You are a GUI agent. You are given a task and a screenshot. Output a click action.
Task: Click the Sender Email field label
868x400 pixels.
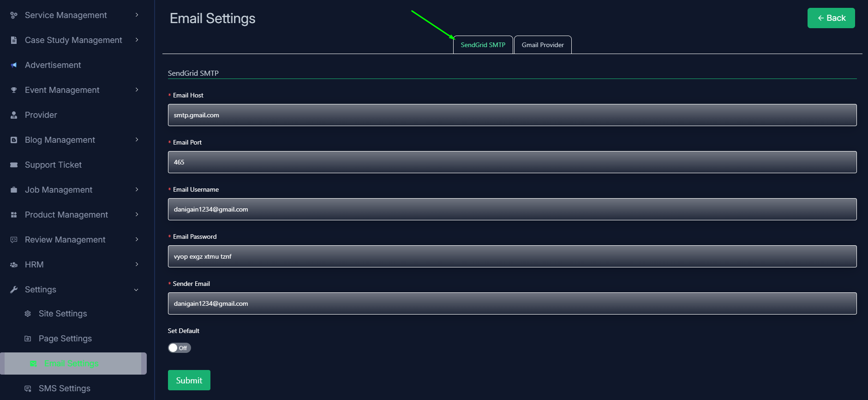(x=192, y=284)
